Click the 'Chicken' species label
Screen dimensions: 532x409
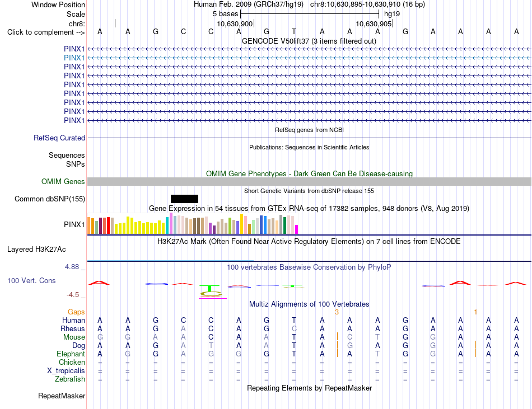(x=72, y=362)
